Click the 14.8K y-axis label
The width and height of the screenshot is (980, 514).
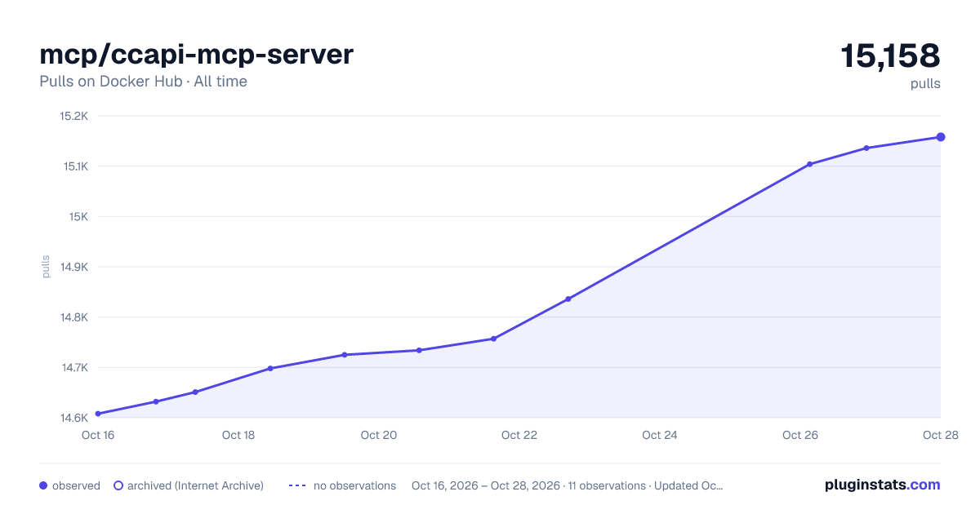pos(73,317)
